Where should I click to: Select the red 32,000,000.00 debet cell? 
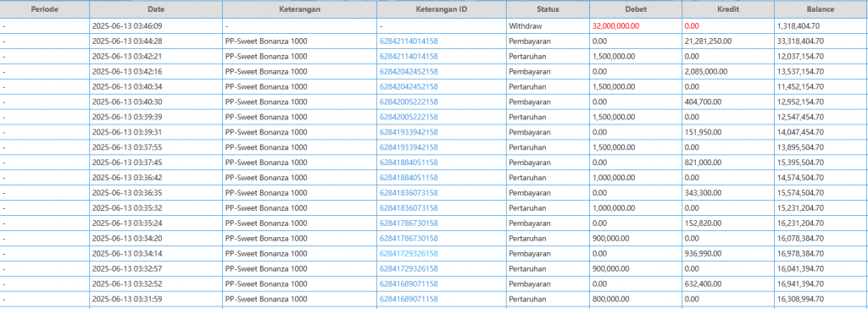click(636, 26)
